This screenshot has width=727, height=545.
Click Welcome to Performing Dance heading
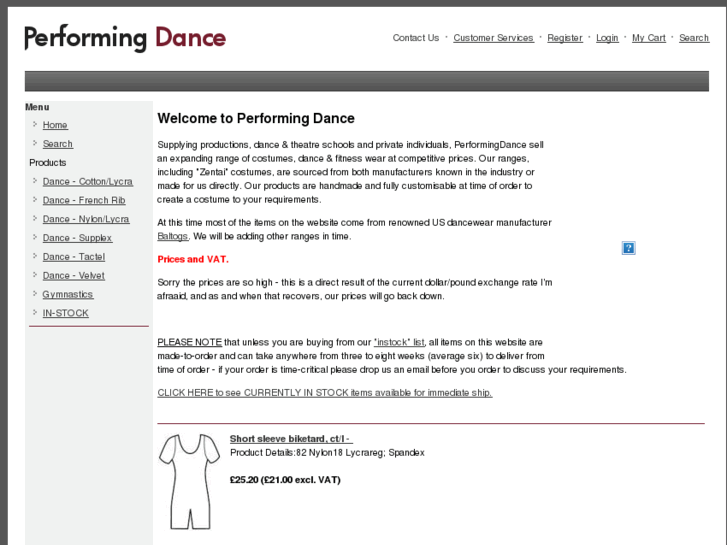pyautogui.click(x=256, y=118)
